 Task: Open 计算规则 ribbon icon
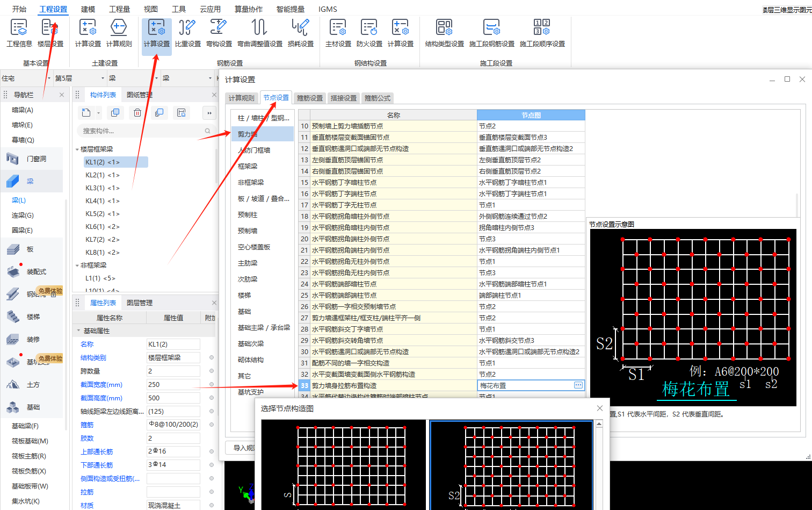119,33
